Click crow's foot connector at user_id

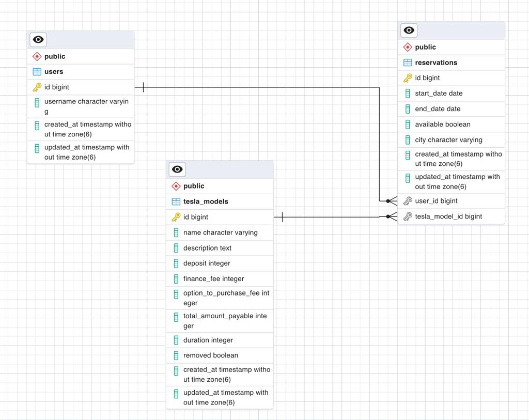point(392,201)
